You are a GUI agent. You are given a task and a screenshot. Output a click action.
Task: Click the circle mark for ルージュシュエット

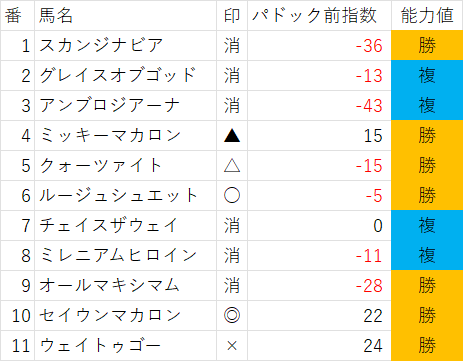point(232,195)
